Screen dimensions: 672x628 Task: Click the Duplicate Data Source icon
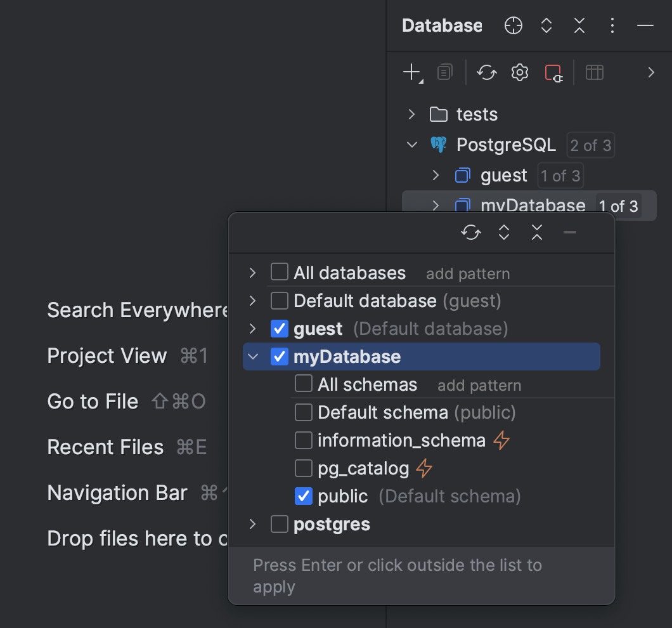[444, 72]
